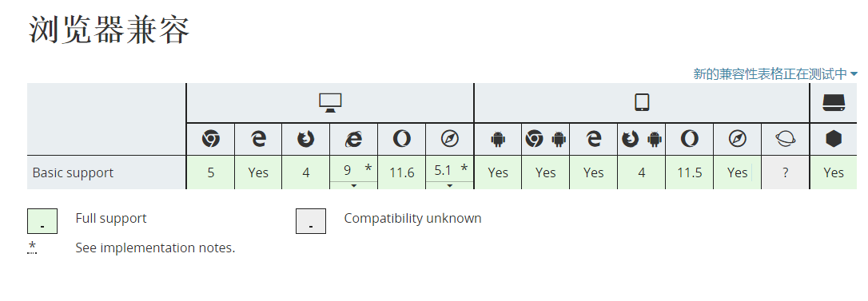Click the desktop Chrome browser icon
The width and height of the screenshot is (868, 301).
[x=210, y=139]
